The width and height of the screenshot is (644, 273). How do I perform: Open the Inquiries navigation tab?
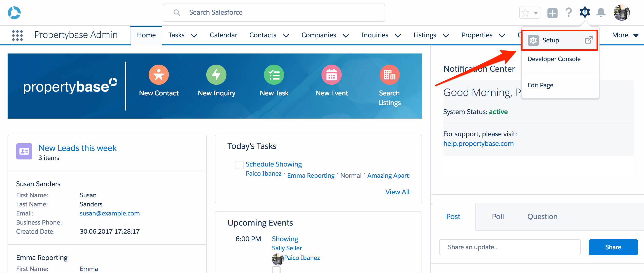point(375,35)
